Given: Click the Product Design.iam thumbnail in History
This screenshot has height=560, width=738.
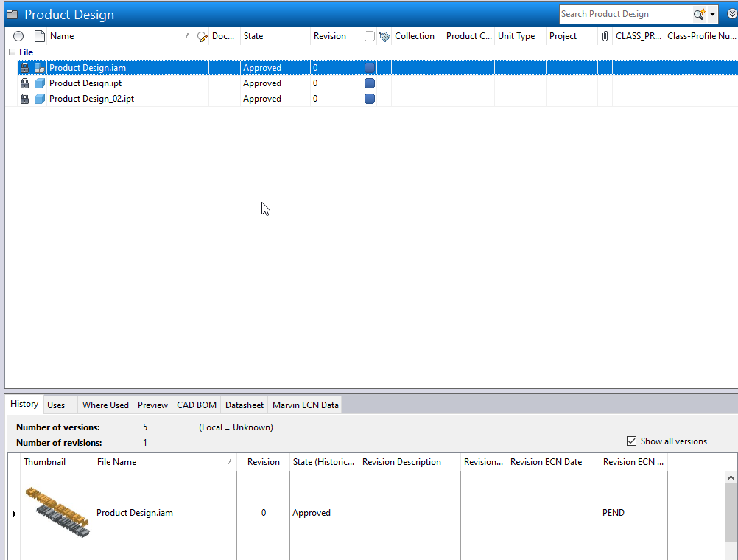Looking at the screenshot, I should point(56,511).
